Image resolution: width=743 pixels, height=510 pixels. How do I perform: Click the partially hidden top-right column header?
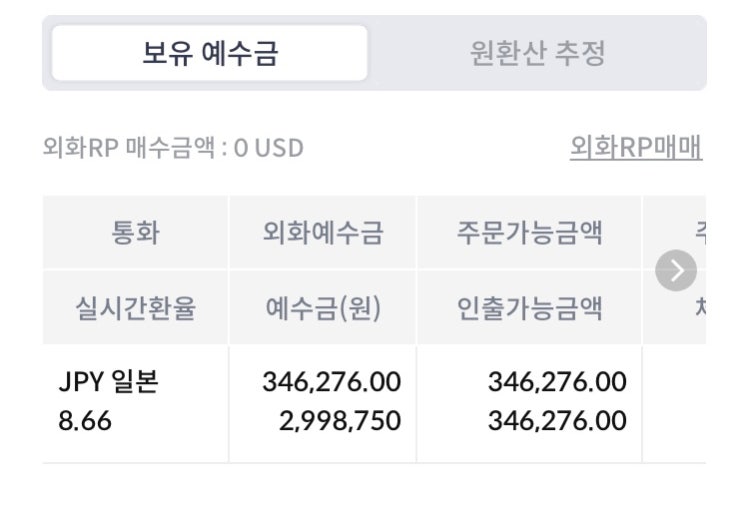pyautogui.click(x=698, y=234)
